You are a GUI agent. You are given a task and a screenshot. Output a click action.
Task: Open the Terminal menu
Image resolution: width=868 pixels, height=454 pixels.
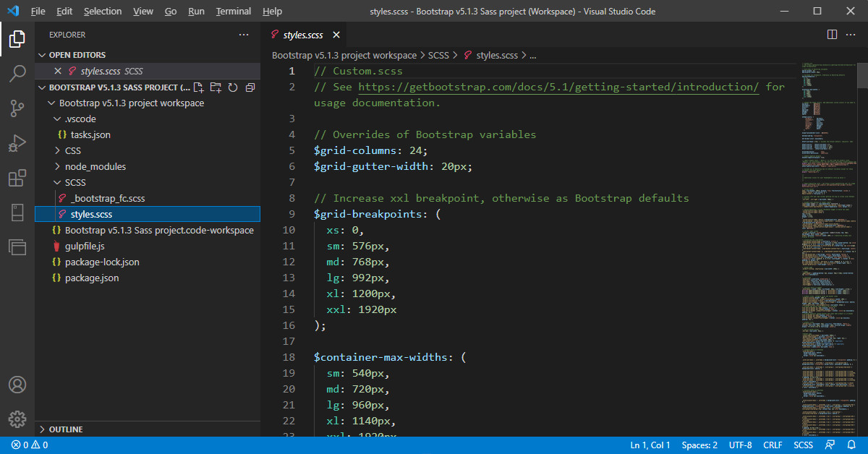coord(233,12)
